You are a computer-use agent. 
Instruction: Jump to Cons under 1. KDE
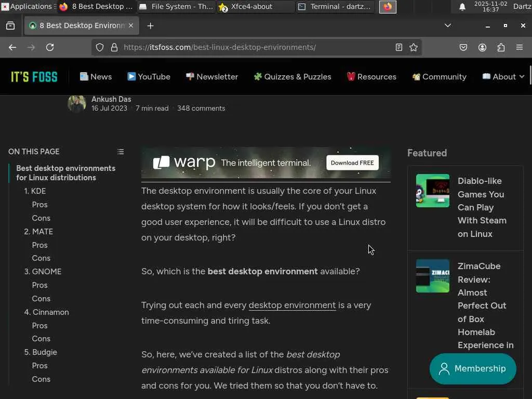(x=41, y=218)
